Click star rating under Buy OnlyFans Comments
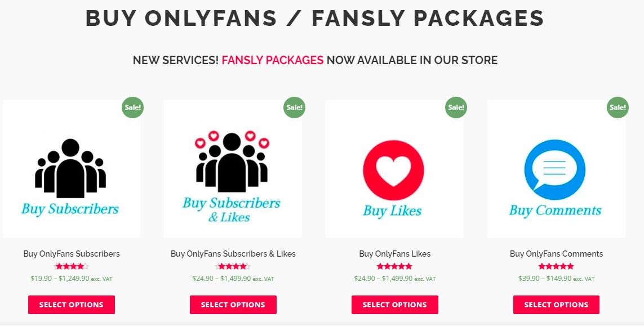The width and height of the screenshot is (644, 327). tap(556, 266)
